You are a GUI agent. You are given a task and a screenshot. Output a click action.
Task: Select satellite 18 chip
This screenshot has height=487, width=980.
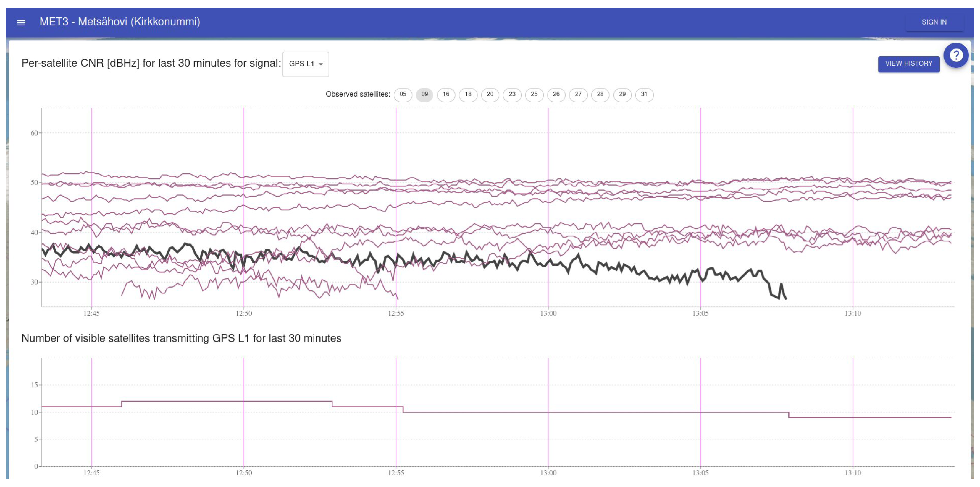(x=468, y=94)
